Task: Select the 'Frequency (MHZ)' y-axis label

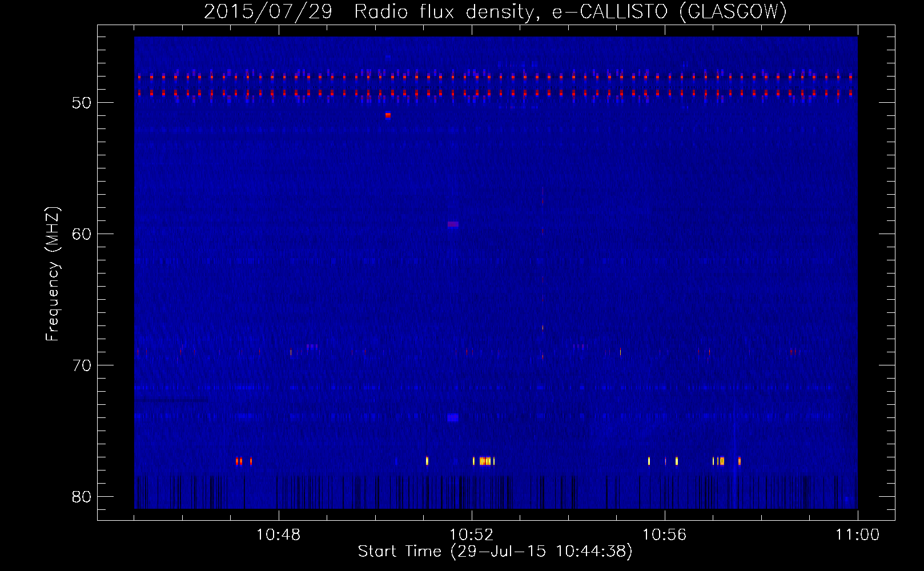Action: click(x=53, y=274)
